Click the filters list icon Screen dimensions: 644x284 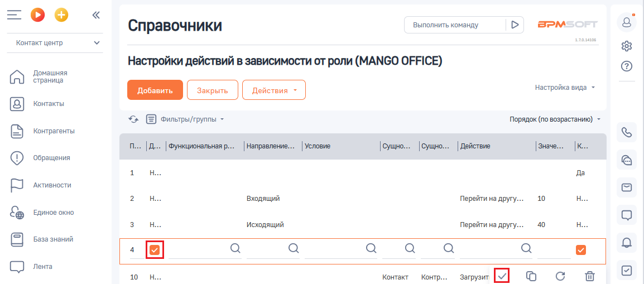(152, 119)
